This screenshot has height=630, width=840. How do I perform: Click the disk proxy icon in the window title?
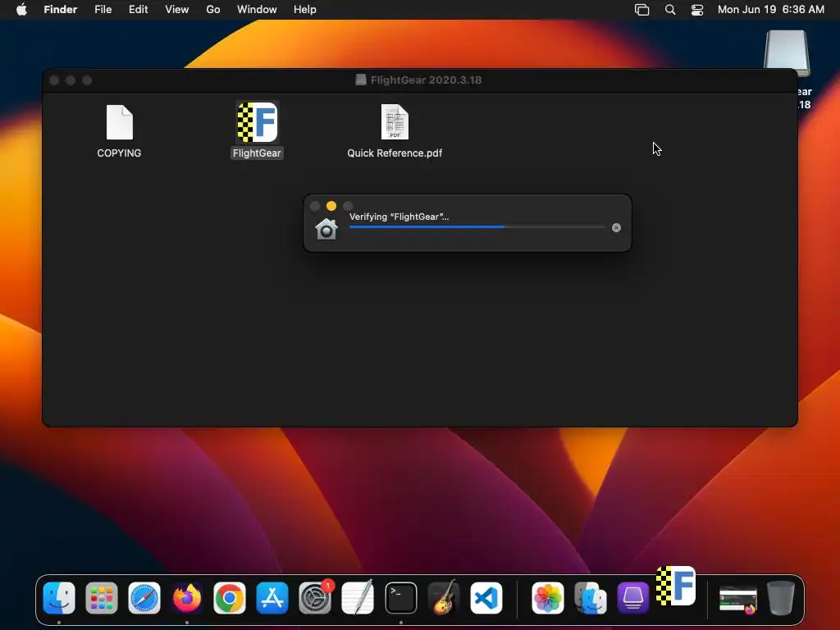pyautogui.click(x=361, y=80)
